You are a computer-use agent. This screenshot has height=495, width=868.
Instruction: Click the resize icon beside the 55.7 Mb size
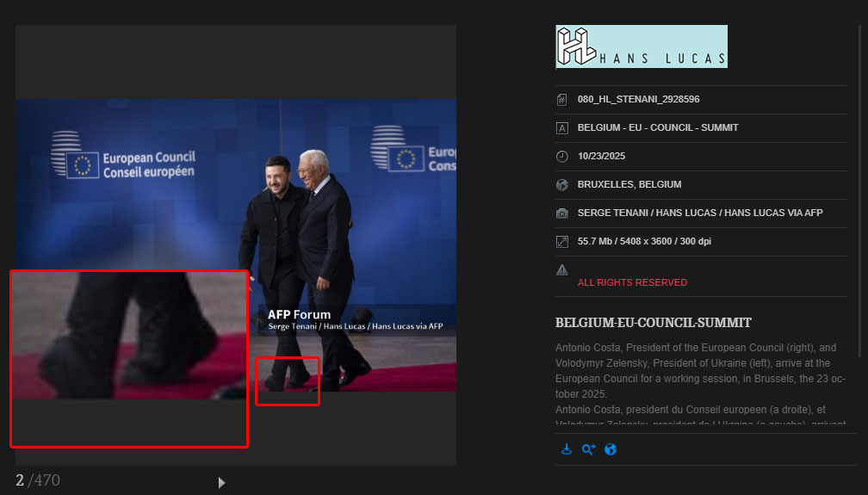click(x=562, y=241)
